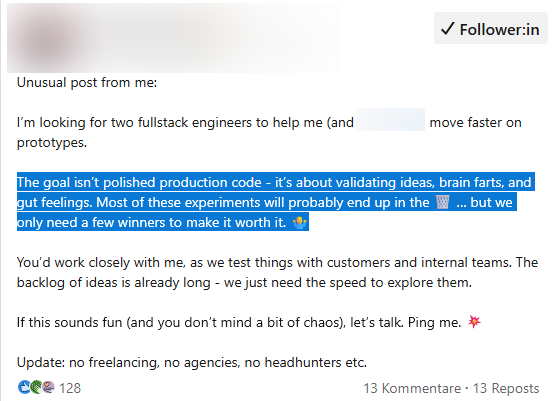
Task: Click the highlighted text about validating ideas
Action: coord(276,202)
